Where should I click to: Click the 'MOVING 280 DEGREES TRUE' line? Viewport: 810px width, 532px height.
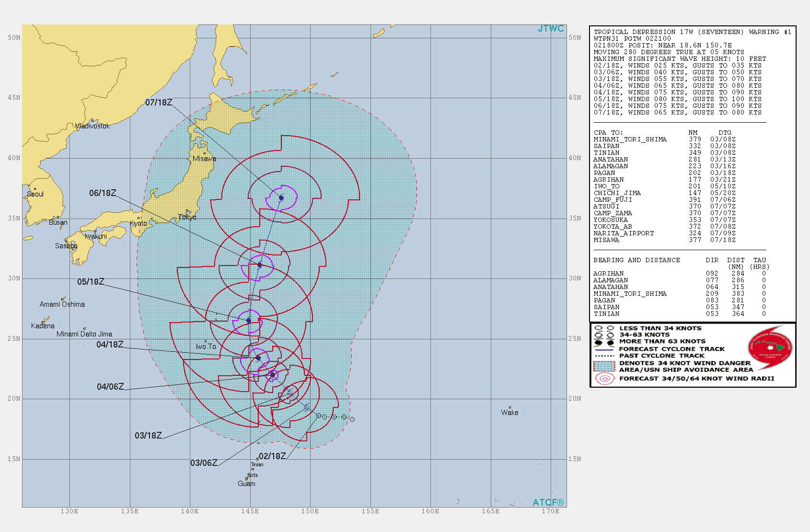point(669,52)
